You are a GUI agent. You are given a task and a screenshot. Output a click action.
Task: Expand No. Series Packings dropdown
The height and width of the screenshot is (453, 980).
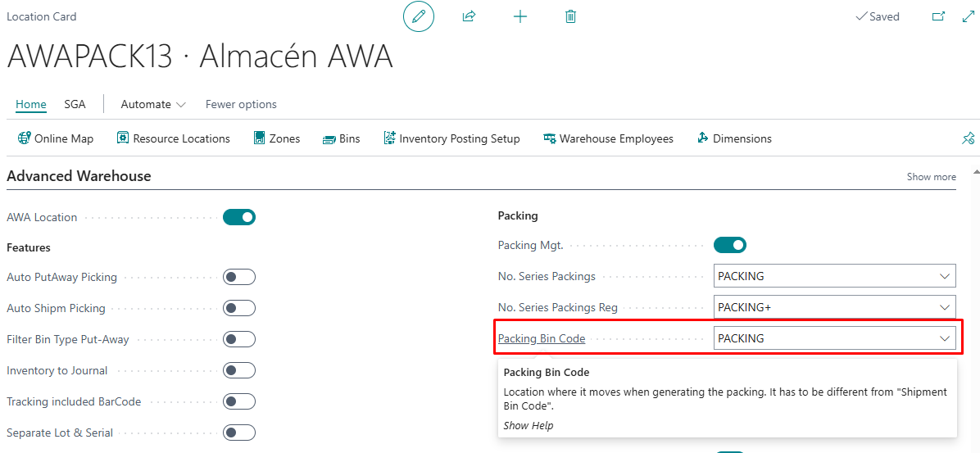pos(944,276)
